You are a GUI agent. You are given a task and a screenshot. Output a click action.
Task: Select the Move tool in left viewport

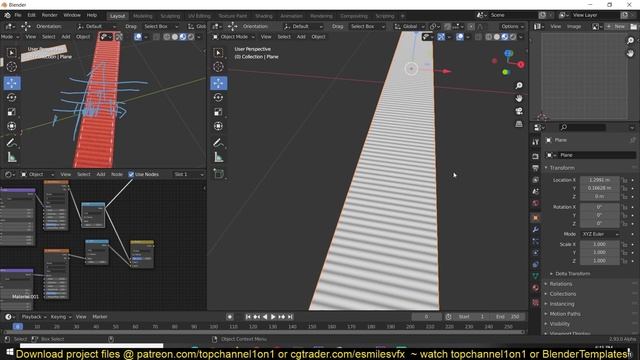[12, 83]
